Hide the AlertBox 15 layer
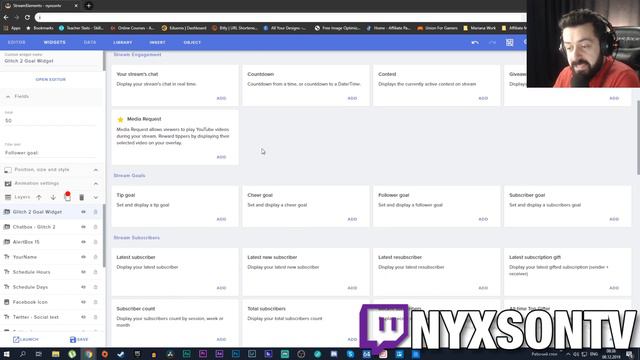The image size is (640, 360). click(83, 242)
